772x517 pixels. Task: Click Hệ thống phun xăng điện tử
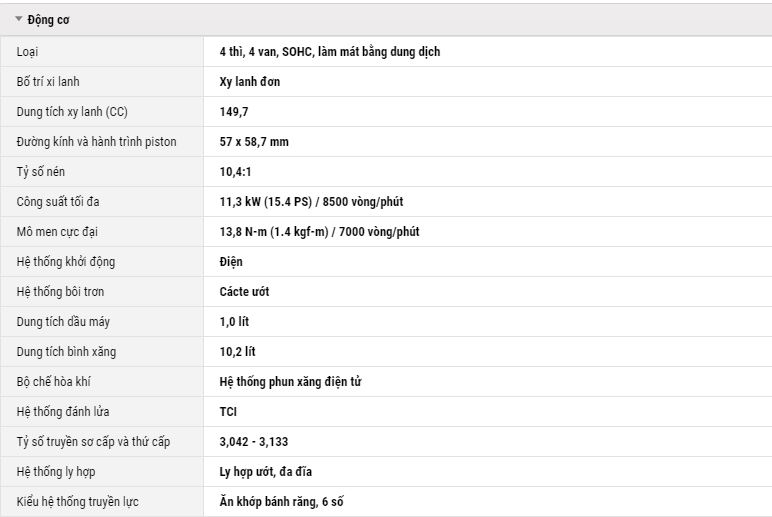(x=290, y=382)
